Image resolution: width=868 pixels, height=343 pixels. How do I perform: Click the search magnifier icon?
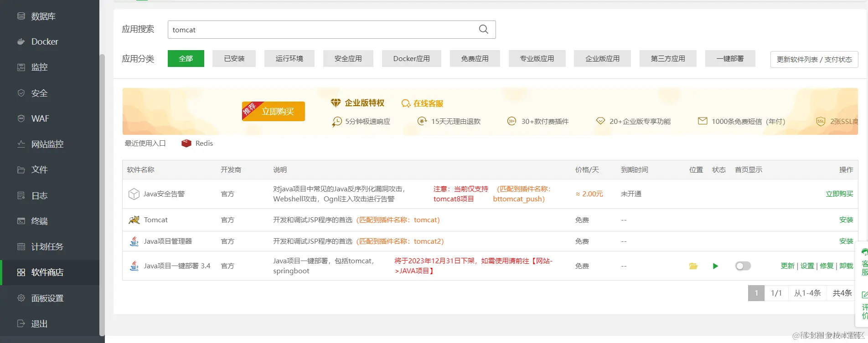point(484,29)
